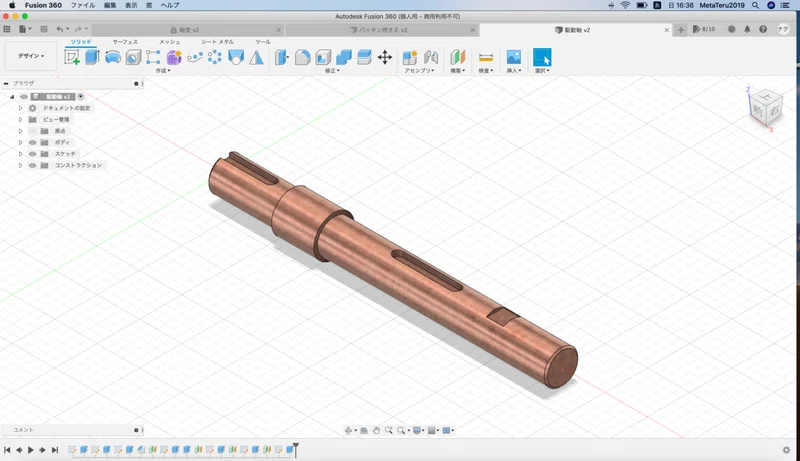Select the Move/Copy cross-arrows tool

pyautogui.click(x=385, y=57)
